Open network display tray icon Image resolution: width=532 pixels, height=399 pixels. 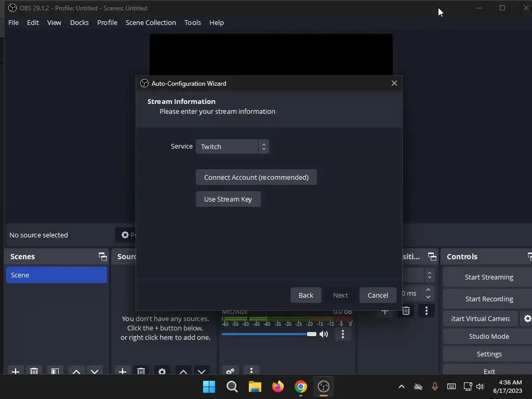click(468, 387)
